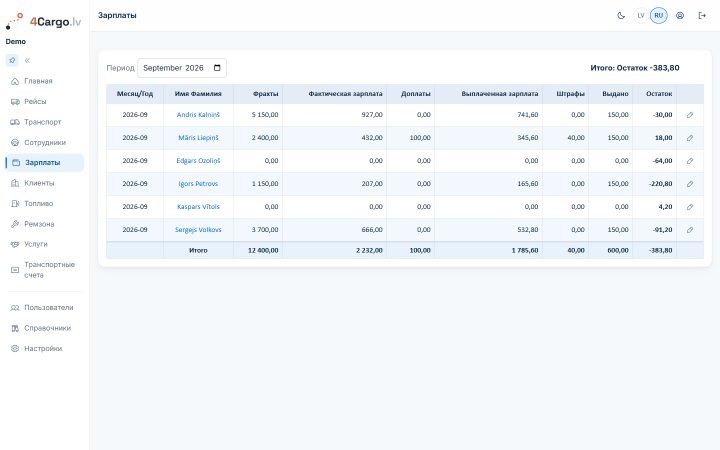Open Andris Kalniņš employee link

pyautogui.click(x=198, y=115)
